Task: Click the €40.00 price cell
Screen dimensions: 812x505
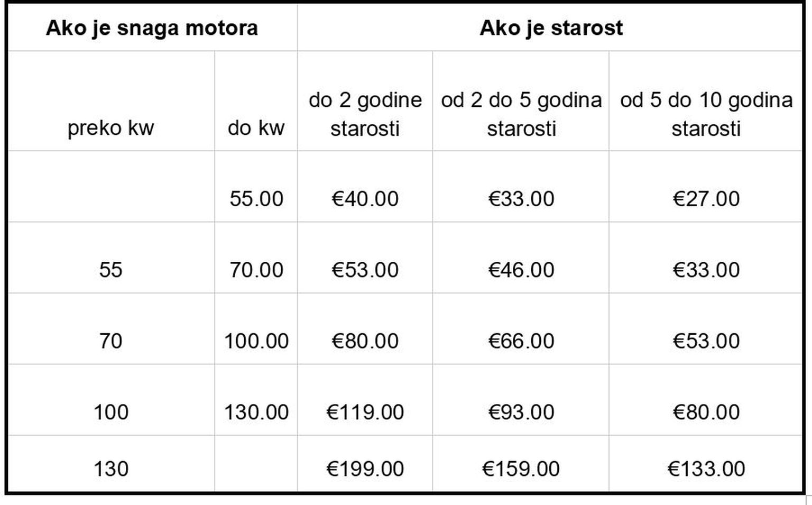Action: [365, 199]
